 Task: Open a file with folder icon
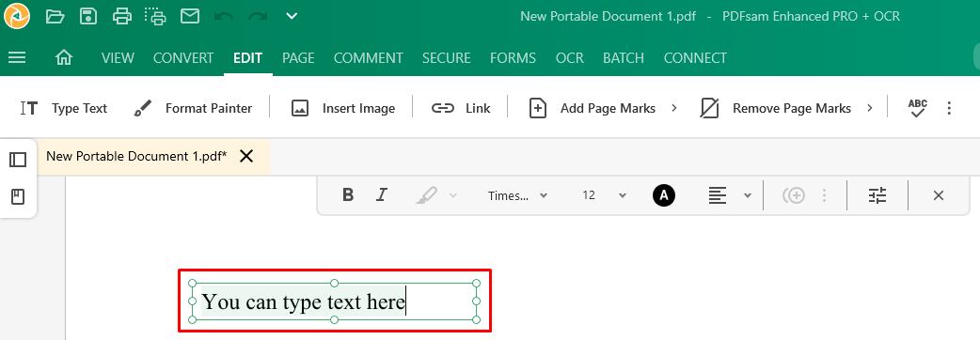55,16
